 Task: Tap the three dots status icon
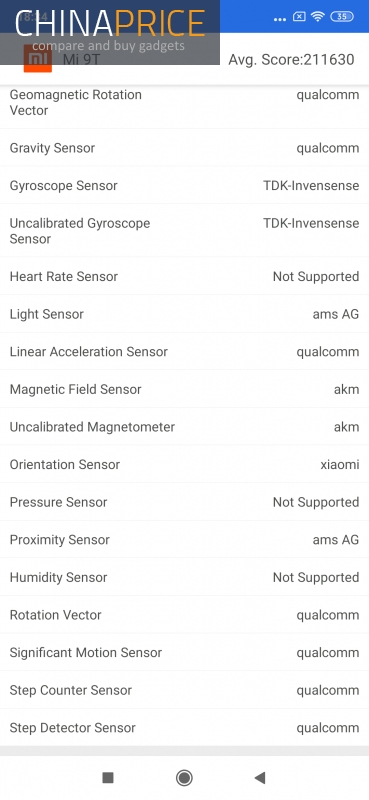coord(280,19)
